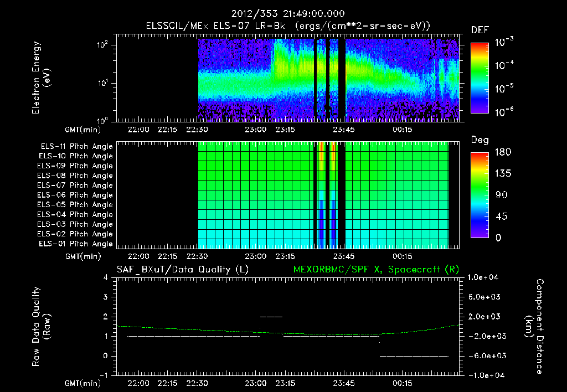Click the Electron Energy (eV) axis label

(x=41, y=78)
